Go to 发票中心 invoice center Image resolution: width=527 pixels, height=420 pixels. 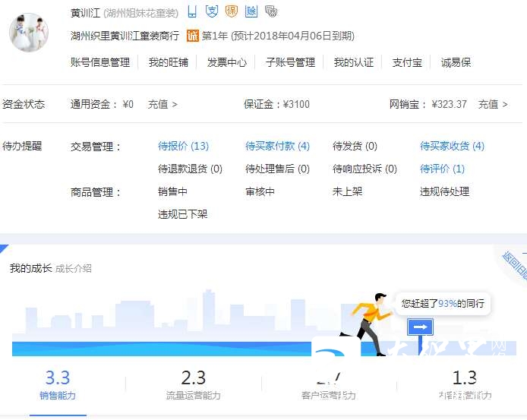[227, 62]
